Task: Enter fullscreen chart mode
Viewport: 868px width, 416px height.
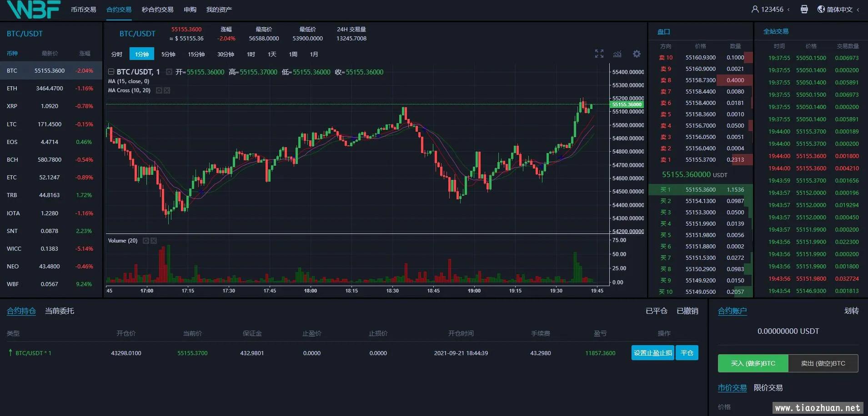Action: [599, 54]
